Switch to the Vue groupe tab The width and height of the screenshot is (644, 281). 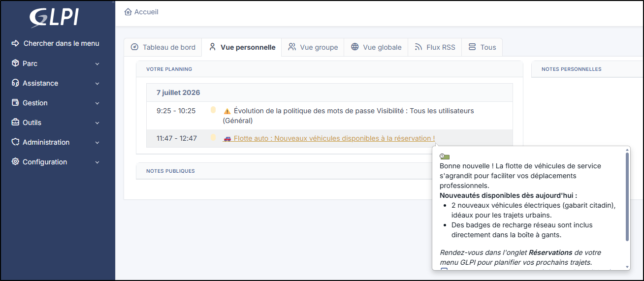[313, 47]
